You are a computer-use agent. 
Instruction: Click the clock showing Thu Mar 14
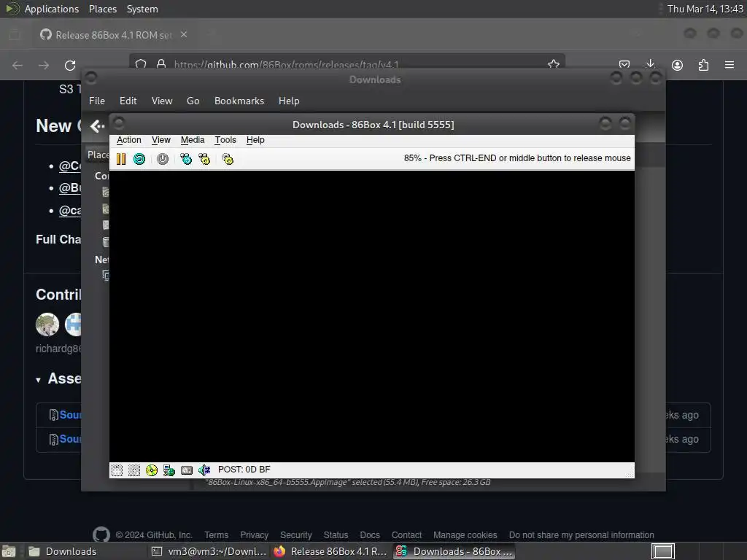[x=705, y=9]
